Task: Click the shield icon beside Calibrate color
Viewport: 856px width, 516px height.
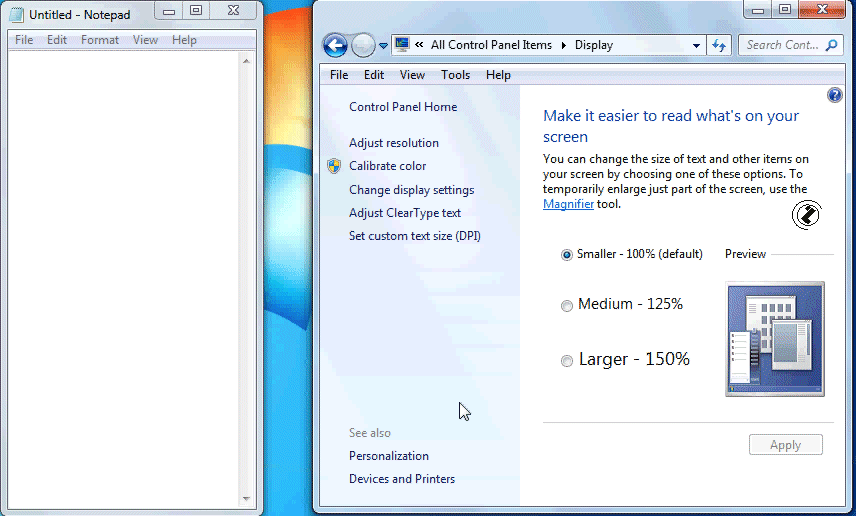Action: coord(334,166)
